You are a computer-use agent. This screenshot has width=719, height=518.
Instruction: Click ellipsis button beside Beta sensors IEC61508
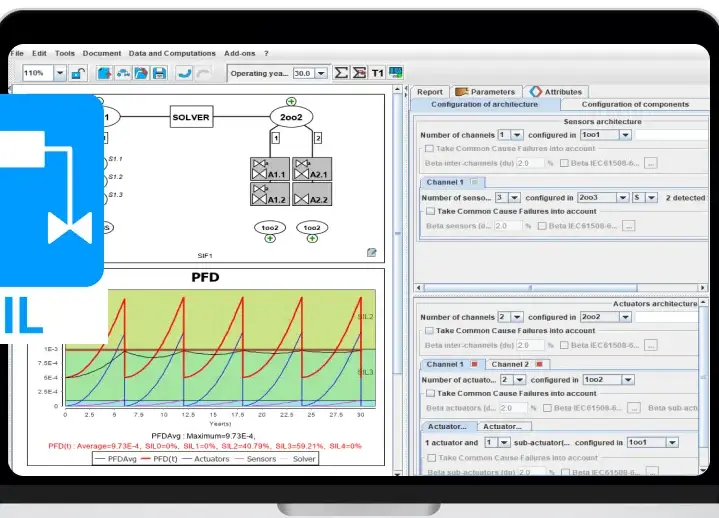point(629,226)
